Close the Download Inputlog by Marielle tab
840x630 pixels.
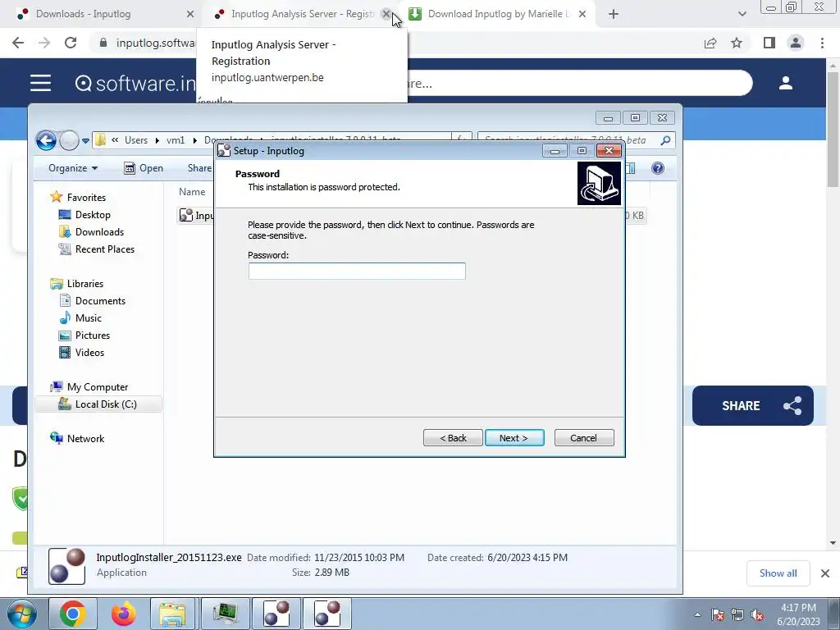point(582,14)
